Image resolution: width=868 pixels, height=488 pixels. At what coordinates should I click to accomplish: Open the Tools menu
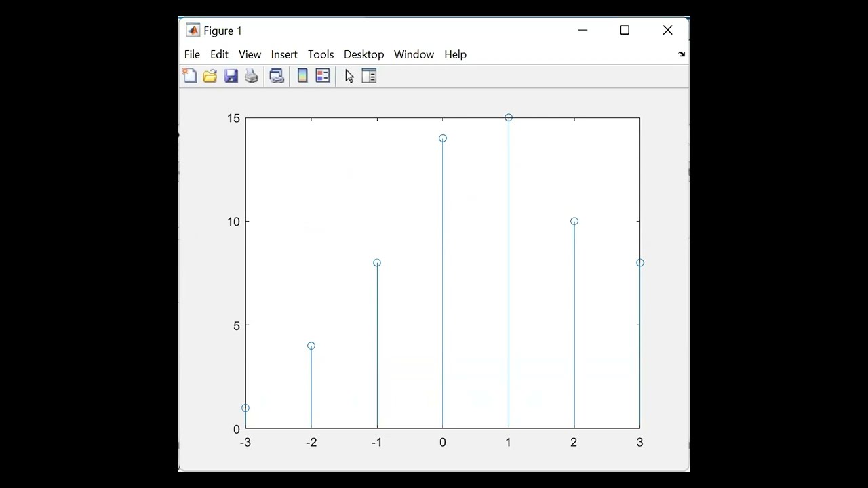pyautogui.click(x=321, y=54)
